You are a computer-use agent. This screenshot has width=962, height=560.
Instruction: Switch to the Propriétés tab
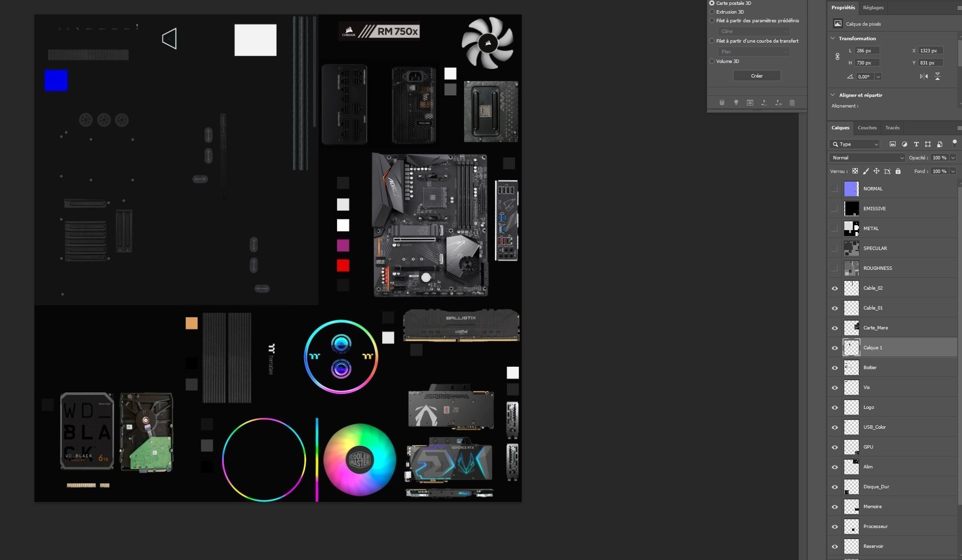point(843,7)
